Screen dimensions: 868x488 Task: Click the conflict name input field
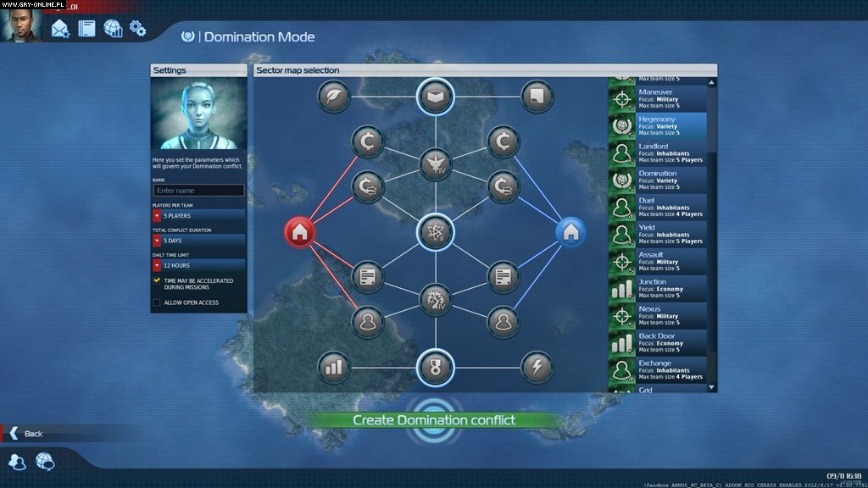click(198, 191)
